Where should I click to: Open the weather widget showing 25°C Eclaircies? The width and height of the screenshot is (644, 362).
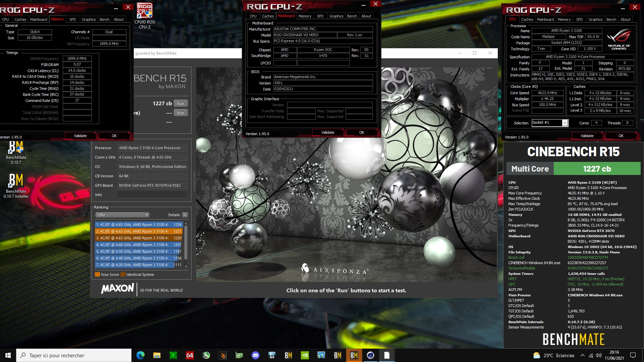pyautogui.click(x=554, y=355)
